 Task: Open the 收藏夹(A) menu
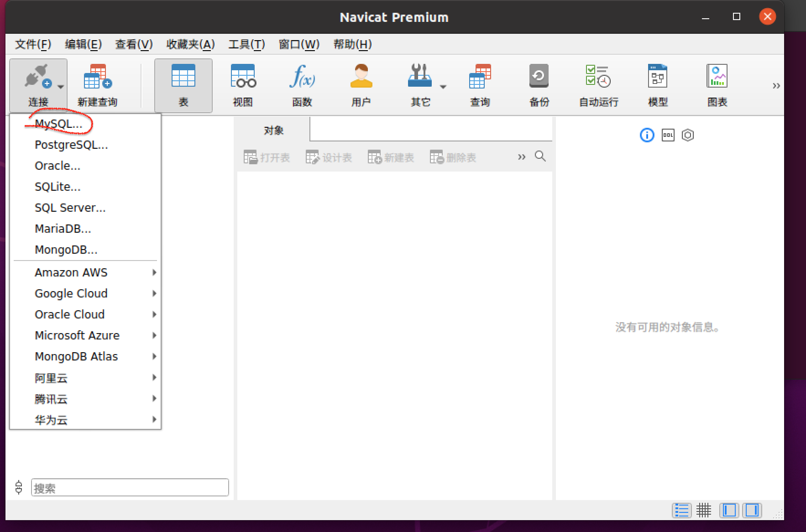[x=190, y=44]
